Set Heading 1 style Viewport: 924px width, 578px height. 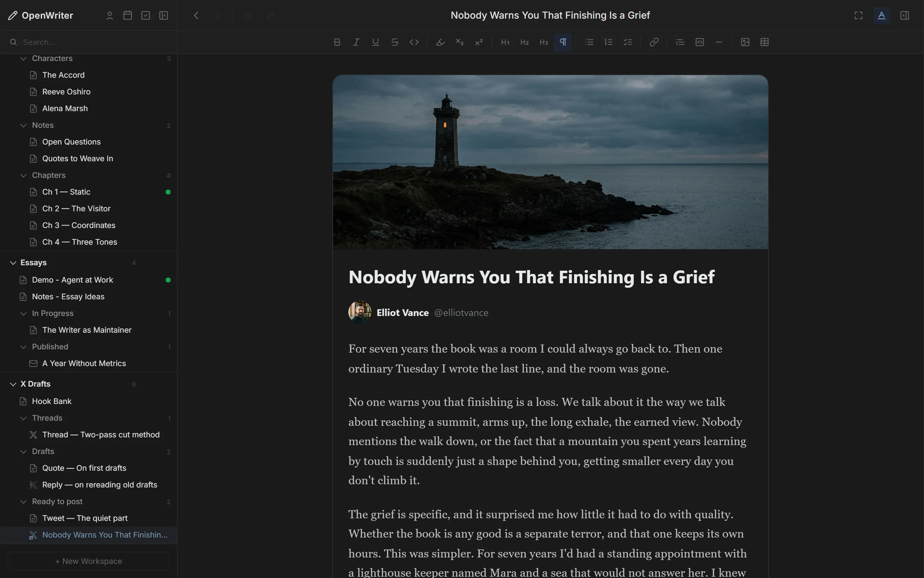[505, 42]
